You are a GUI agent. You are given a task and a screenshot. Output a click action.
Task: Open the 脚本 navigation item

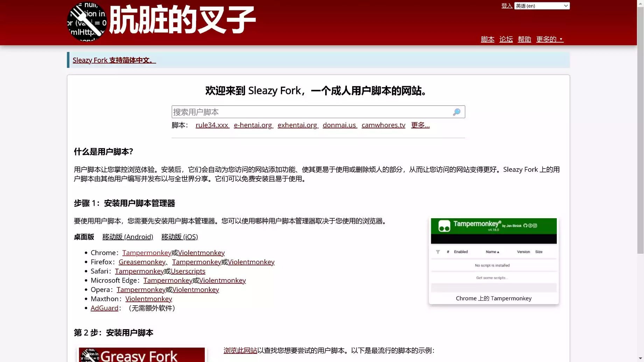point(488,39)
